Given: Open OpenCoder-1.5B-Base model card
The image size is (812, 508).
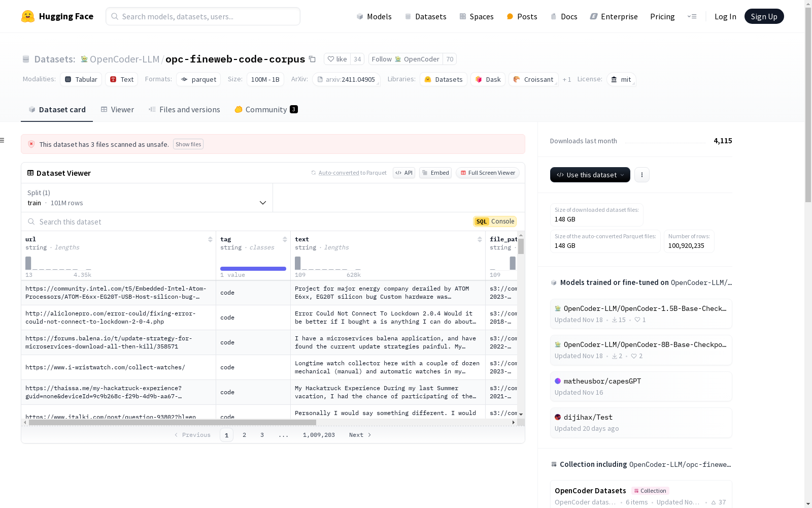Looking at the screenshot, I should tap(641, 313).
